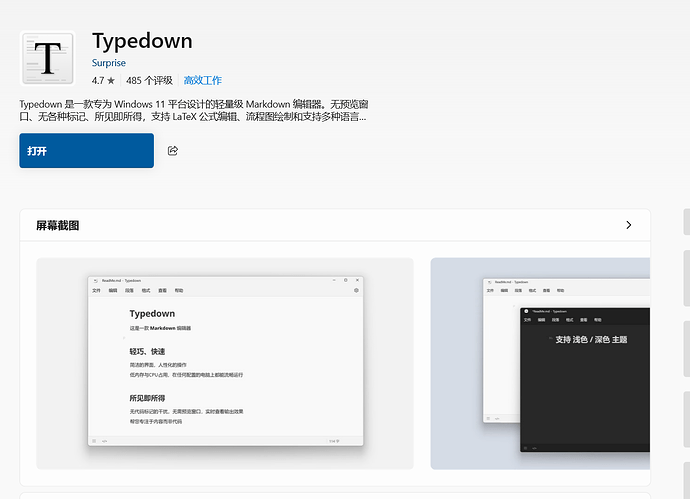Open the Surprise publisher link
690x499 pixels.
(x=109, y=63)
